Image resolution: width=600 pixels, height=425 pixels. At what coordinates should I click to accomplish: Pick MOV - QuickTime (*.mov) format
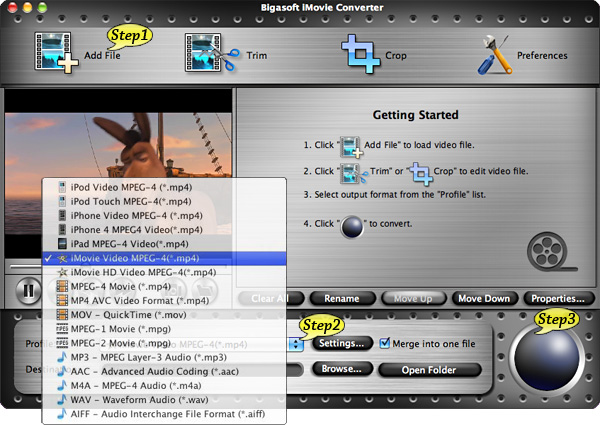(x=164, y=315)
